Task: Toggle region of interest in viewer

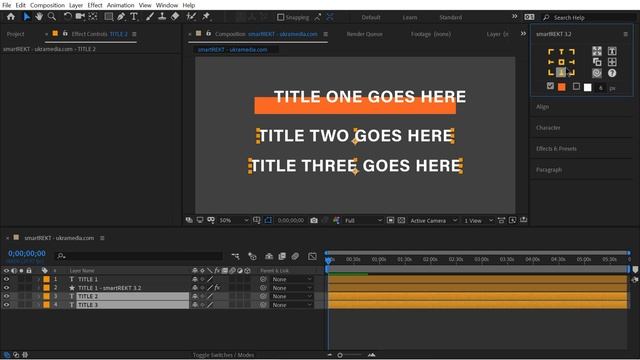Action: pyautogui.click(x=391, y=220)
